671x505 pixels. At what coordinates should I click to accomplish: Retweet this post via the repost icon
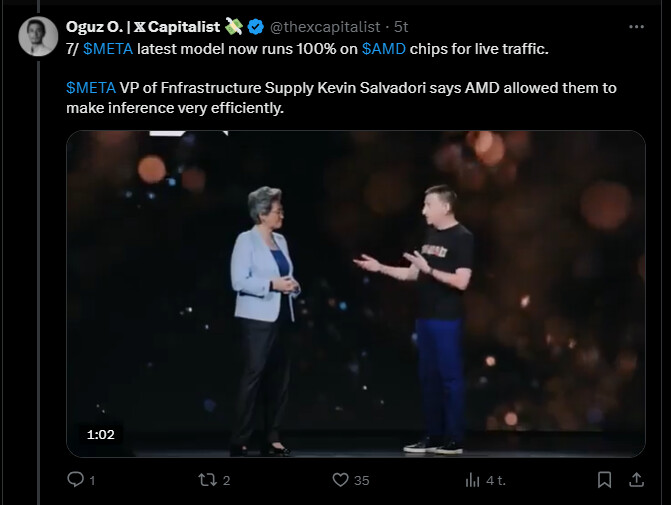(207, 480)
